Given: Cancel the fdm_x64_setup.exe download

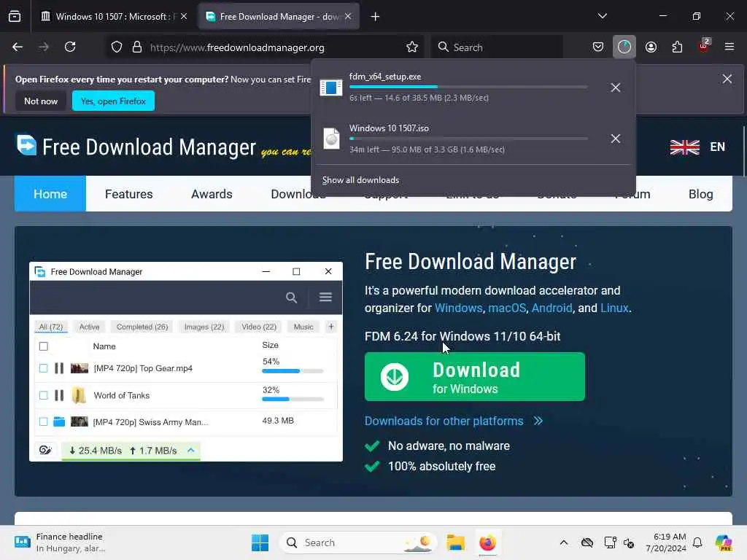Looking at the screenshot, I should pos(616,87).
